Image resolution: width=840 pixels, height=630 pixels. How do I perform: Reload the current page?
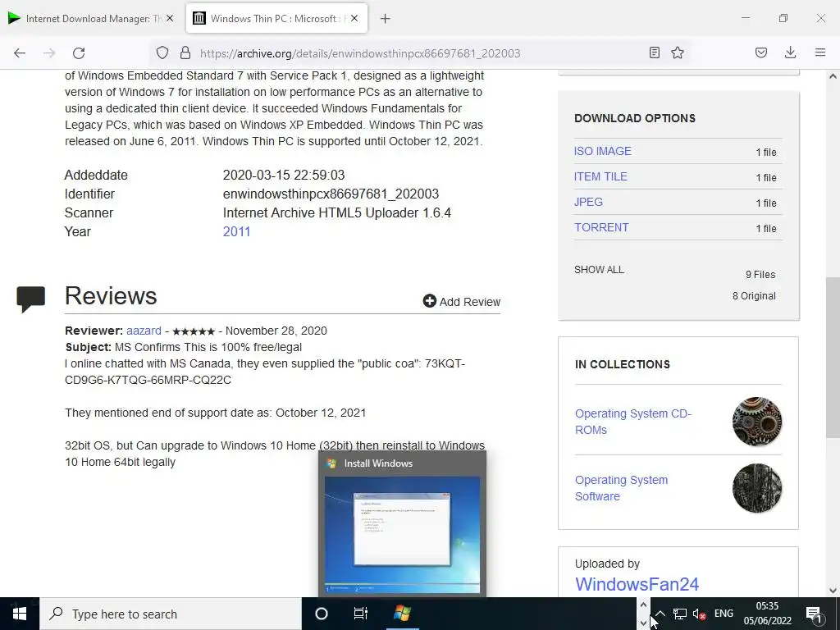point(79,53)
